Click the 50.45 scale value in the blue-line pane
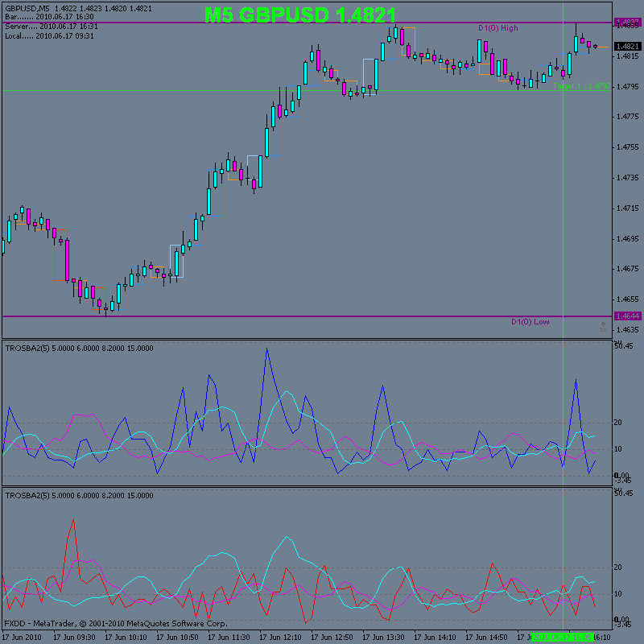Screen dimensions: 644x644 tap(623, 346)
